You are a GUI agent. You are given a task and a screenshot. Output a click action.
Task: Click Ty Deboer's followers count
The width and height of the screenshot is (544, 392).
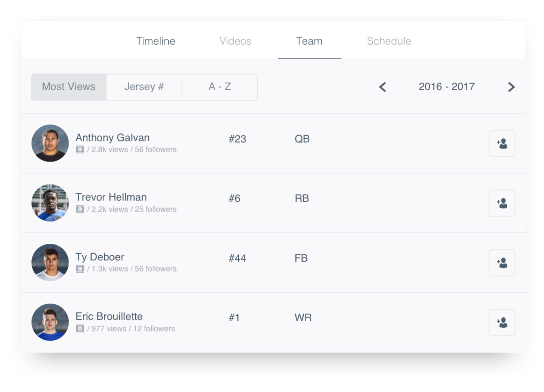155,269
